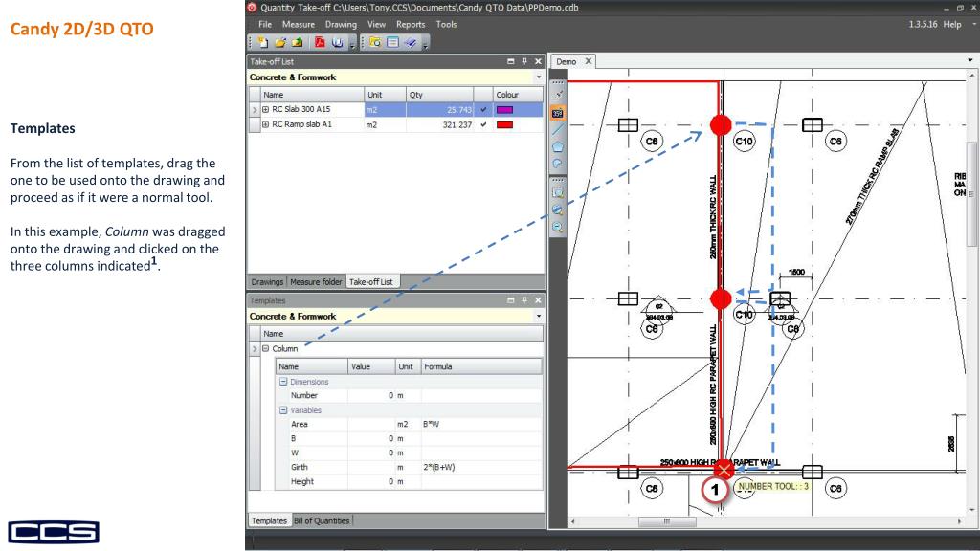
Task: Open first toolbar overflow dropdown arrow
Action: click(352, 44)
